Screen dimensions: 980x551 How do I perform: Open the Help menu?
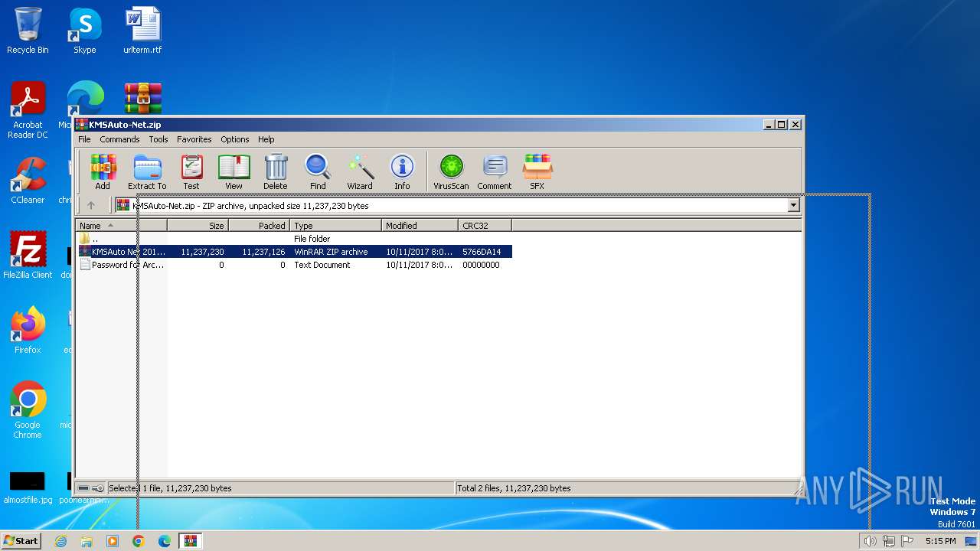tap(266, 139)
